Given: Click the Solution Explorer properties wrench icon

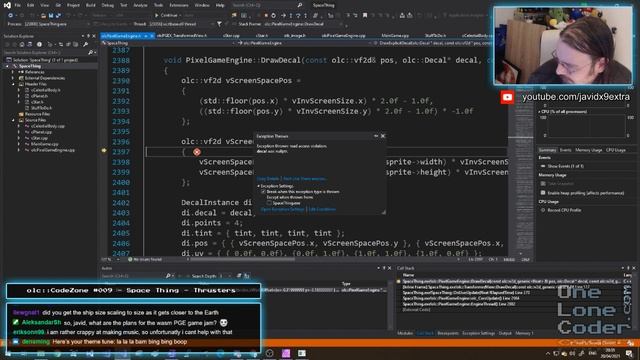Looking at the screenshot, I should pos(85,44).
